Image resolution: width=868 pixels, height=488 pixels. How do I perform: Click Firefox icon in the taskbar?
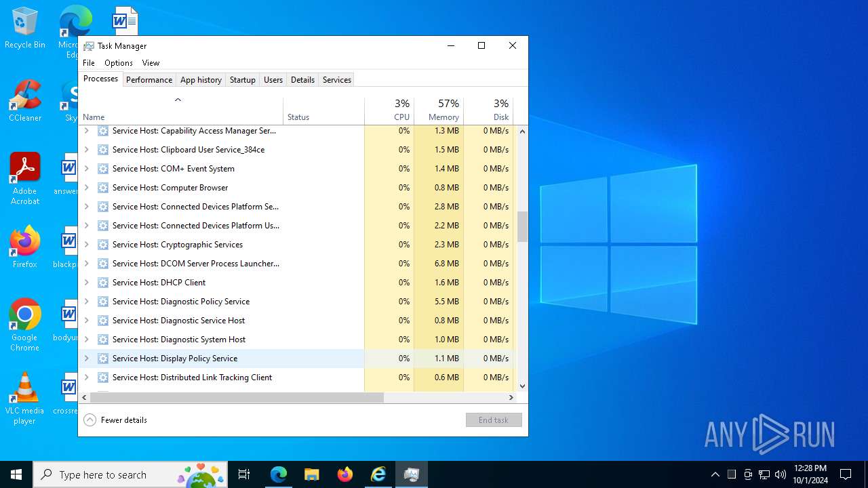(345, 474)
